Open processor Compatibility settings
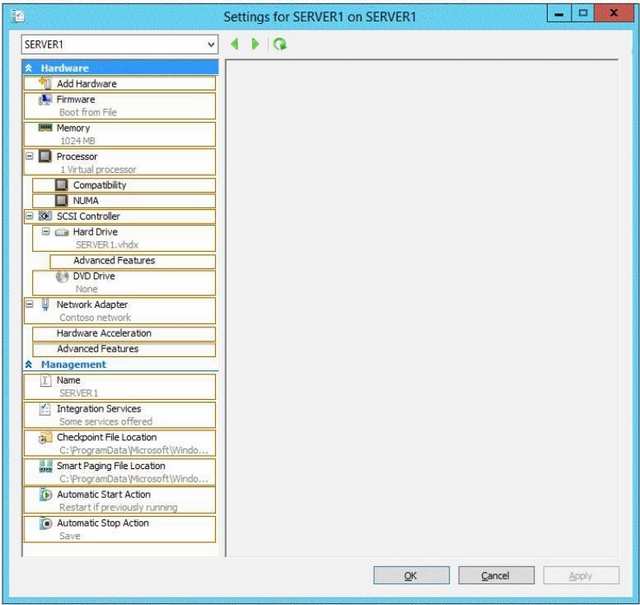Image resolution: width=640 pixels, height=605 pixels. tap(124, 185)
